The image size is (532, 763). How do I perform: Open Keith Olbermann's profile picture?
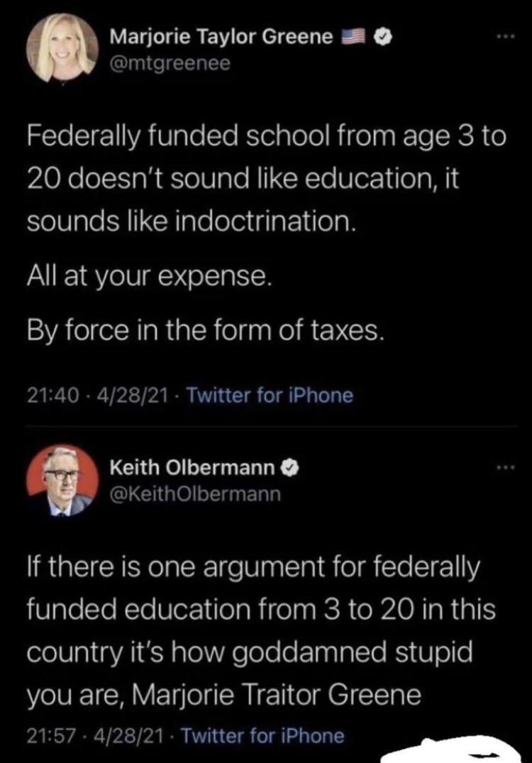61,480
